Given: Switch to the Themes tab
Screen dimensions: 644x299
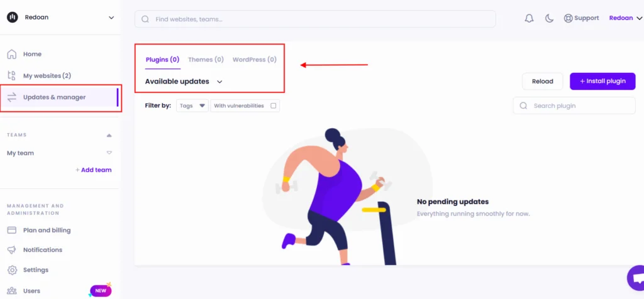Looking at the screenshot, I should pos(206,60).
